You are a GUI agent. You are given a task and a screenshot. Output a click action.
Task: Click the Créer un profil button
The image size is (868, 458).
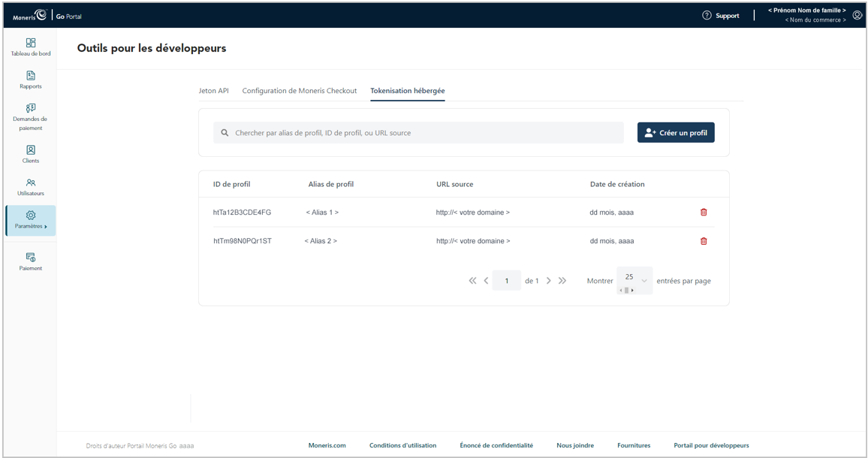(x=676, y=133)
